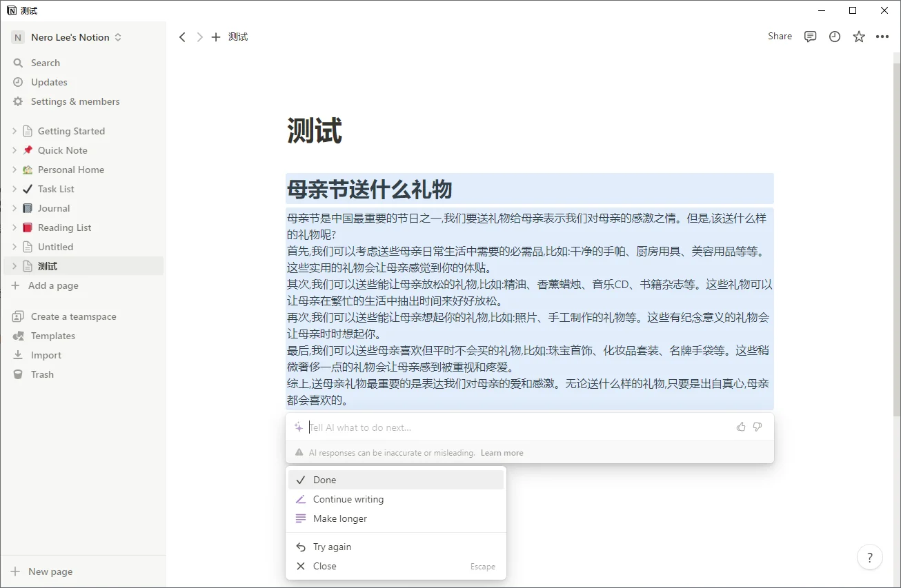Open page history clock icon
Image resolution: width=901 pixels, height=588 pixels.
835,37
